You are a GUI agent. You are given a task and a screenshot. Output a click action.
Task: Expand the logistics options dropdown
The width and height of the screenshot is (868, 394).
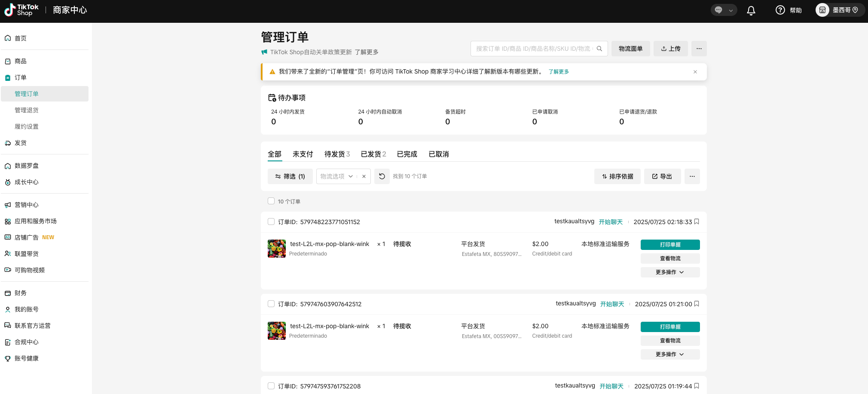click(x=350, y=176)
